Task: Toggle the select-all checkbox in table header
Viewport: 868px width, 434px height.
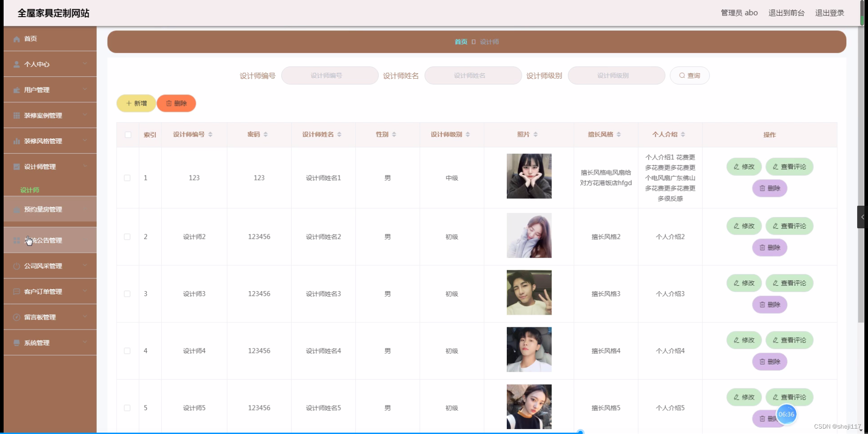Action: point(128,135)
